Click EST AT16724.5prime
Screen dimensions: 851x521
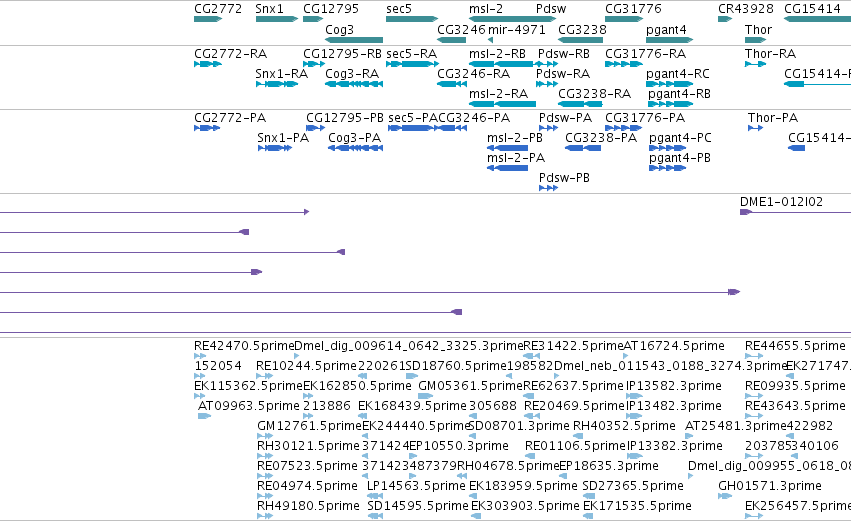(x=674, y=346)
